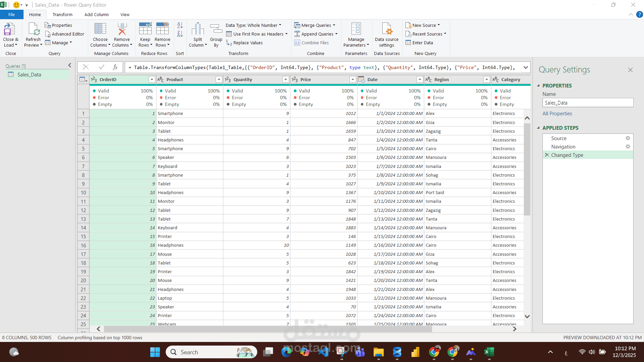Open the Advanced Editor
The width and height of the screenshot is (644, 362).
click(64, 34)
